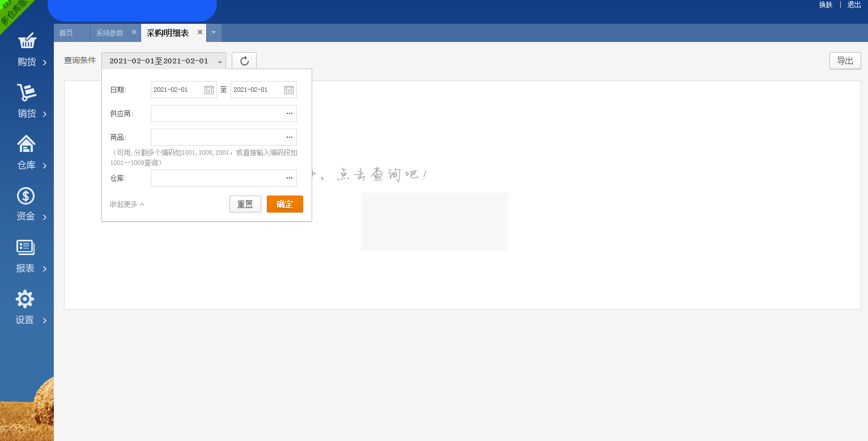
Task: Click 换肤 to change the skin
Action: tap(824, 5)
